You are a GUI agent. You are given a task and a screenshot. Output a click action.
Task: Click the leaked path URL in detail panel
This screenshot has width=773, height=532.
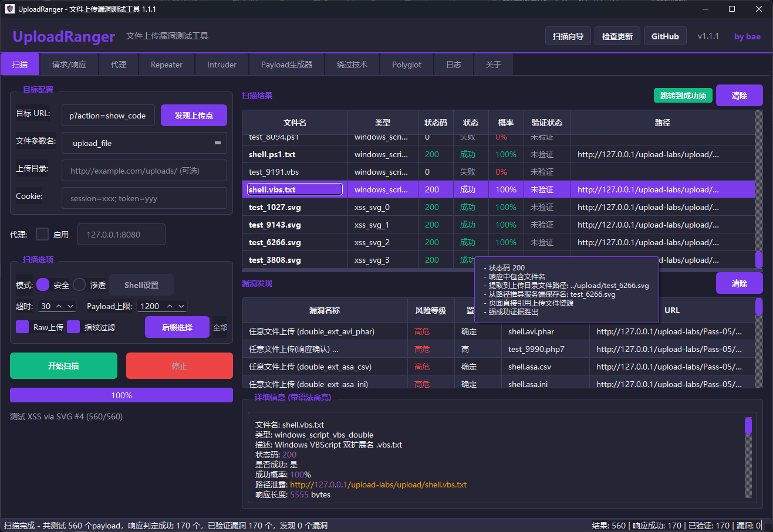coord(379,484)
